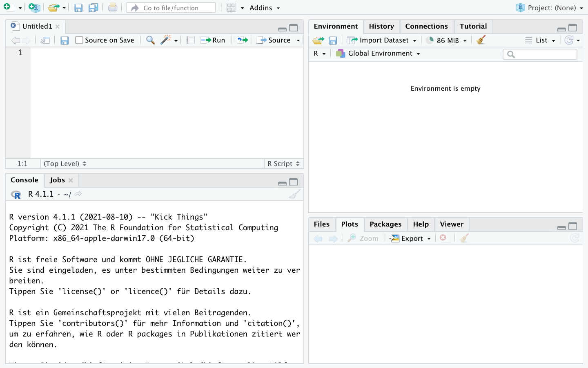
Task: Click the Save workspace icon in Environment pane
Action: point(333,40)
